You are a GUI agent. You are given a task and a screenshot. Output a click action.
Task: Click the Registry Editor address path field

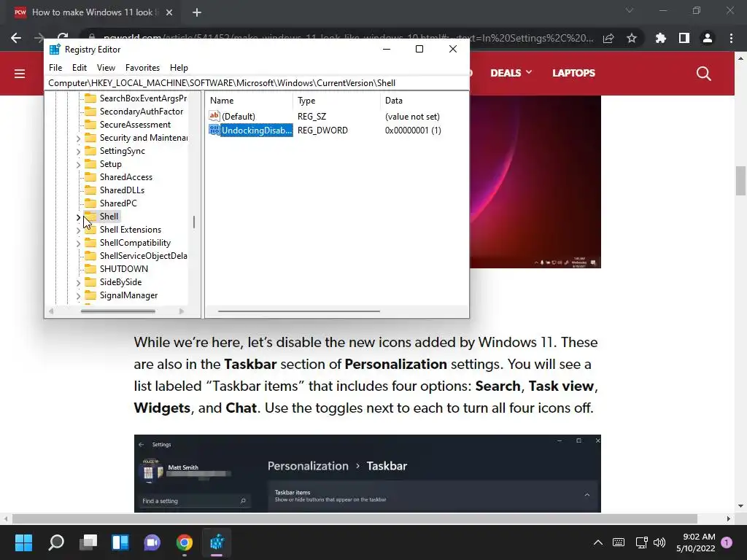click(x=258, y=83)
